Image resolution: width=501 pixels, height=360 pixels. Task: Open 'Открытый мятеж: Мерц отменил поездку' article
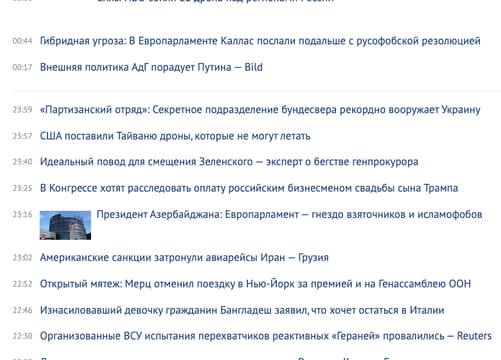click(255, 284)
